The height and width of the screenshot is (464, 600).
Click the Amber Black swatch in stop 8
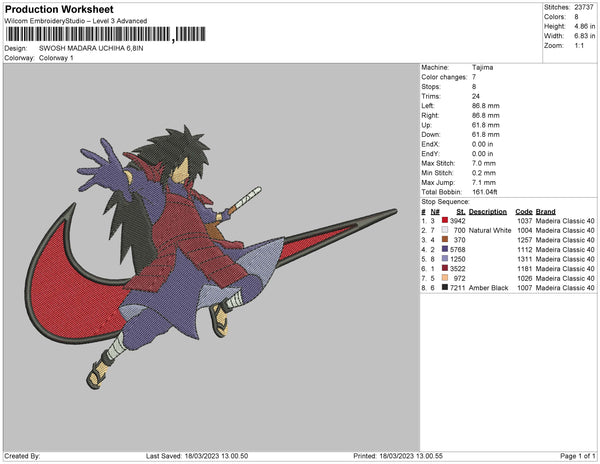tap(445, 288)
